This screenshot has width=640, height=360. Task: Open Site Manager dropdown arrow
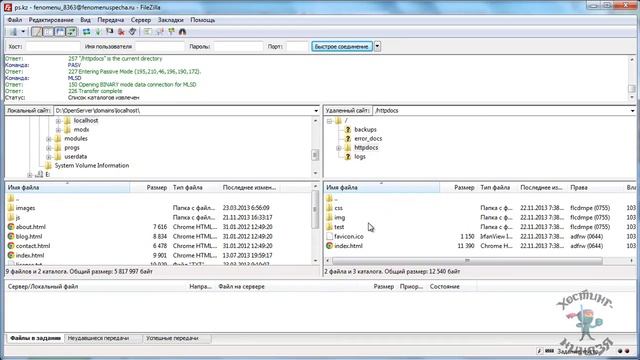point(23,32)
